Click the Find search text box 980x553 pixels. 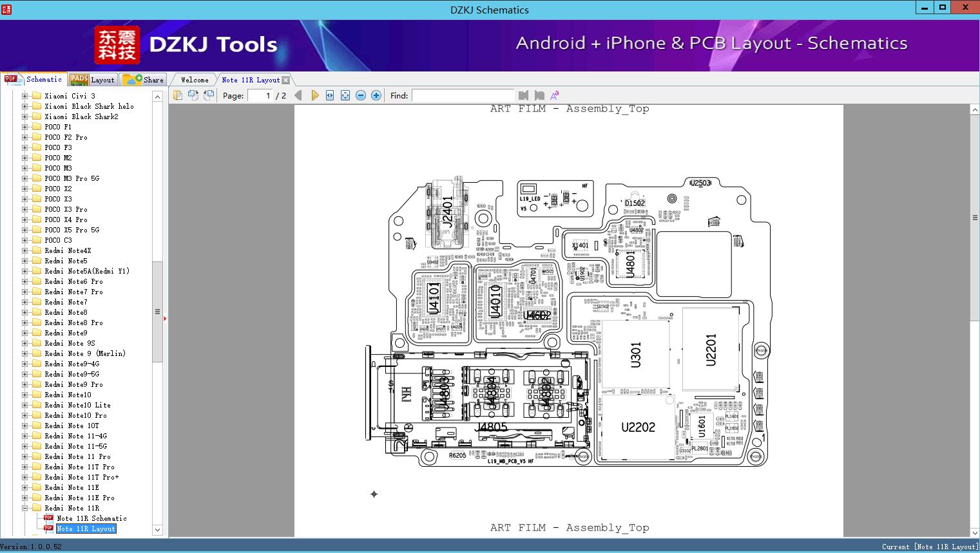463,95
